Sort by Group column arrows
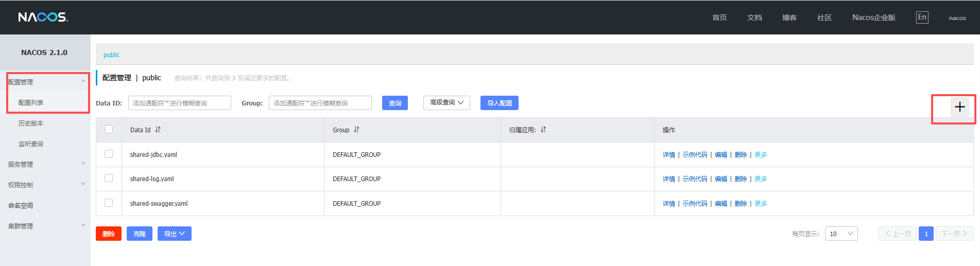Viewport: 980px width, 266px height. [356, 130]
